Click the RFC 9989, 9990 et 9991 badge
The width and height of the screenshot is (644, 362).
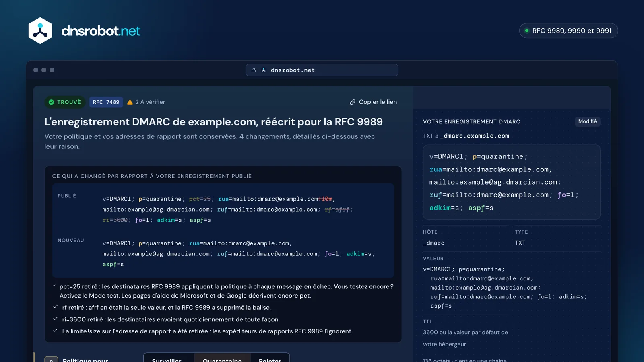[568, 31]
